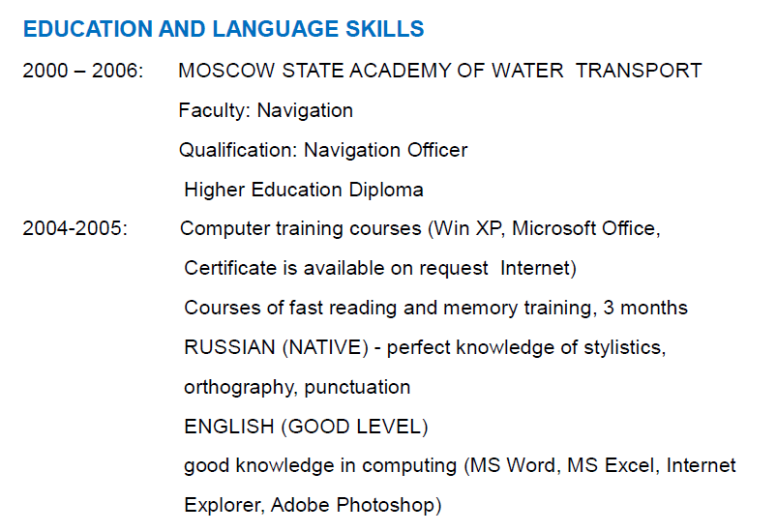Click the word TRANSPORT in the academy name
The image size is (777, 532).
[x=639, y=71]
